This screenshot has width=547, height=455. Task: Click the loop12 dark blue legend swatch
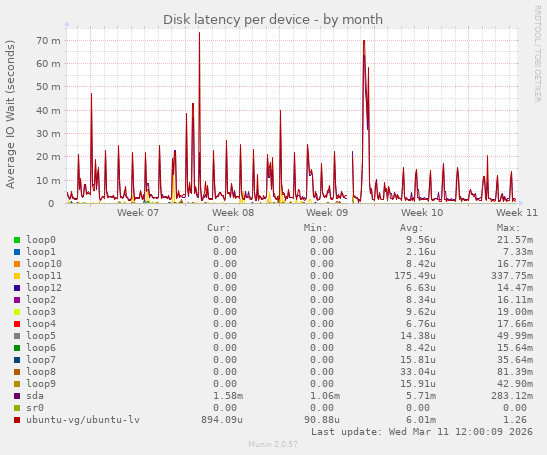17,288
